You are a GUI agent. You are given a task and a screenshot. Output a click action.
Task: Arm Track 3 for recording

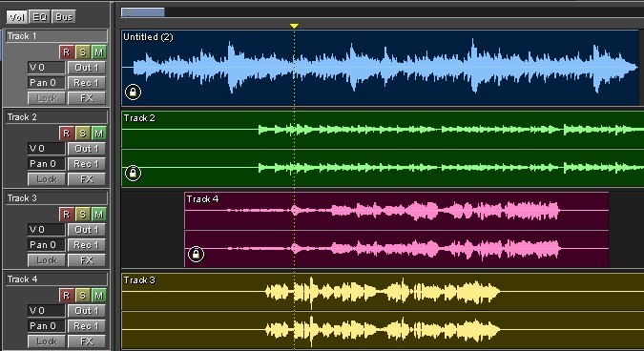click(66, 214)
